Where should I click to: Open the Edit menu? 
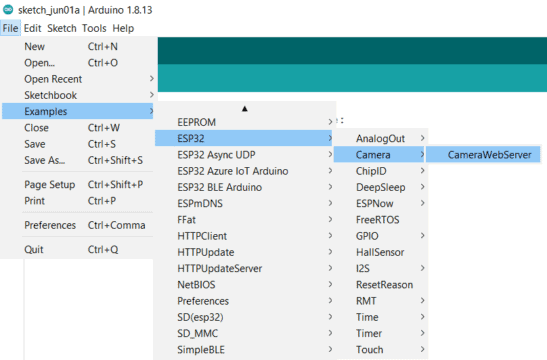pyautogui.click(x=32, y=28)
